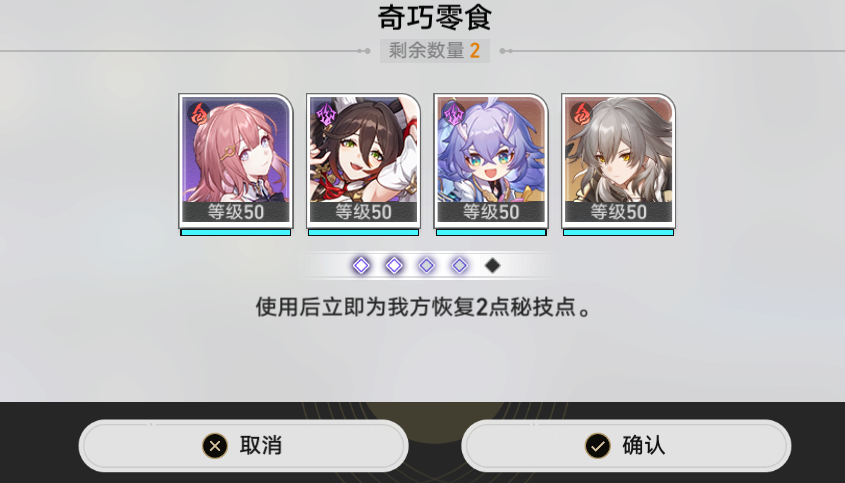
Task: Click the pink-haired character's cyan health bar
Action: (236, 233)
